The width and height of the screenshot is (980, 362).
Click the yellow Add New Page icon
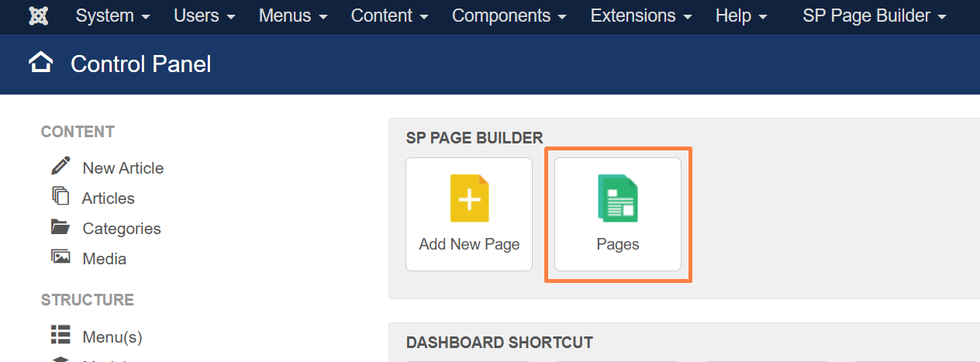(x=470, y=198)
